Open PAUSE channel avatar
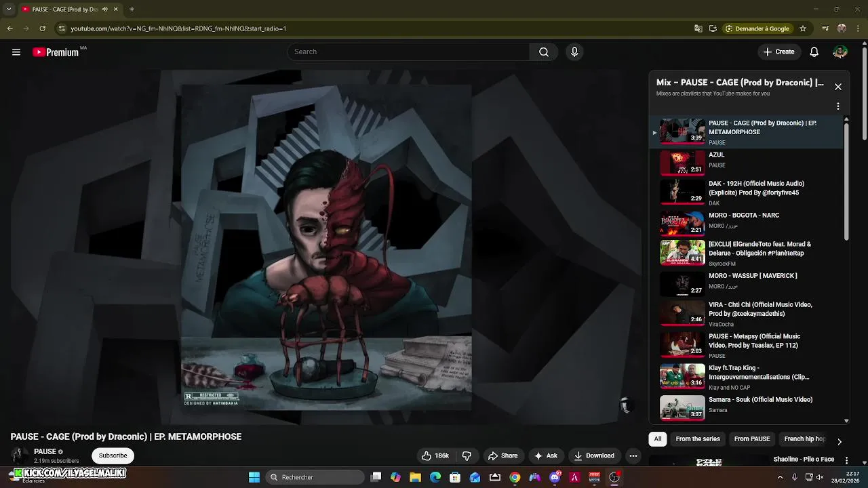The image size is (868, 488). [x=20, y=455]
